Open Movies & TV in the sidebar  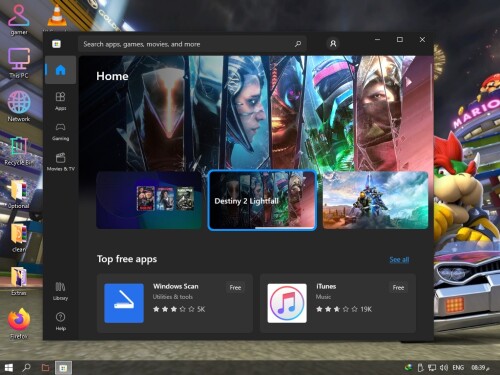coord(60,162)
